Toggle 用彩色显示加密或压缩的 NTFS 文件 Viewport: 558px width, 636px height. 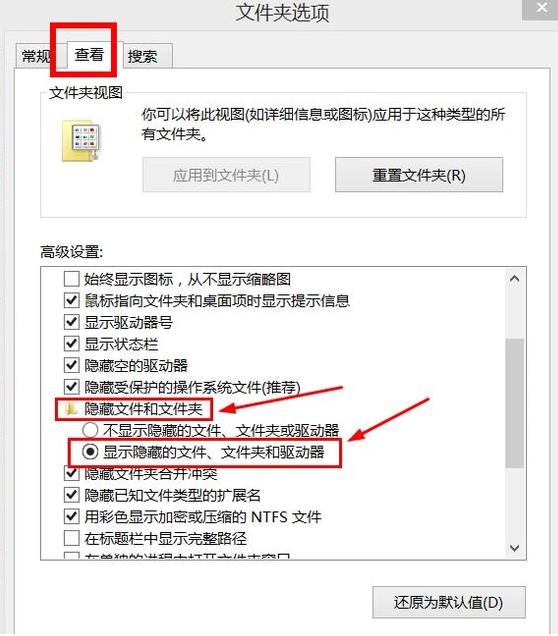tap(71, 516)
